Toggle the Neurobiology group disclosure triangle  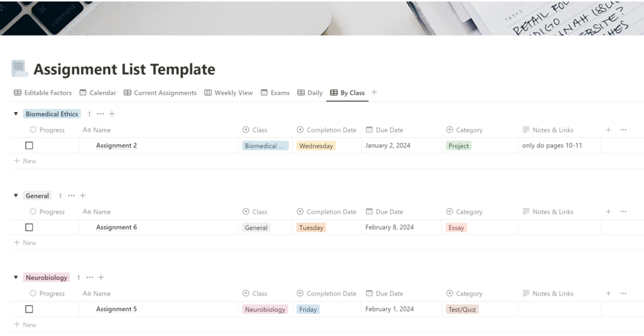(x=16, y=278)
